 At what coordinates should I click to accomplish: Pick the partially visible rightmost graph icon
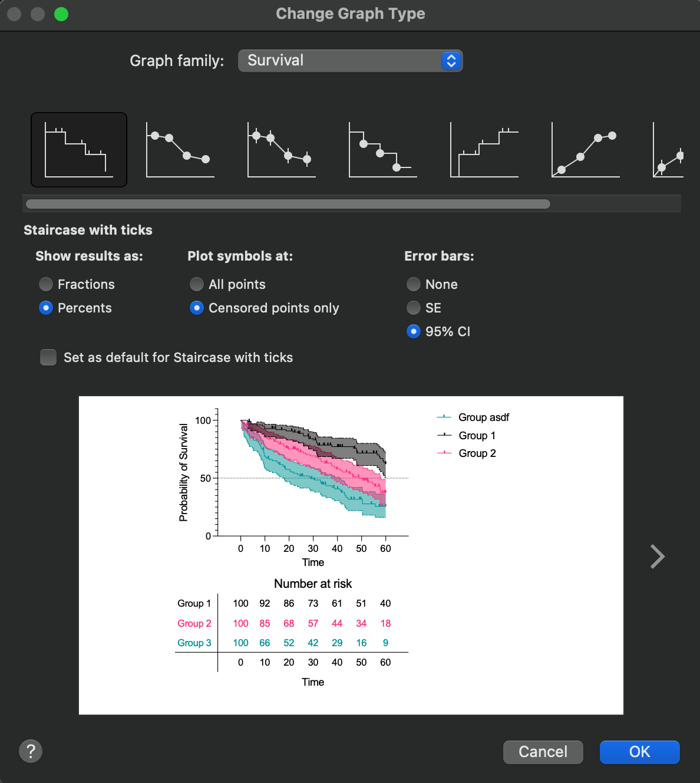tap(669, 150)
